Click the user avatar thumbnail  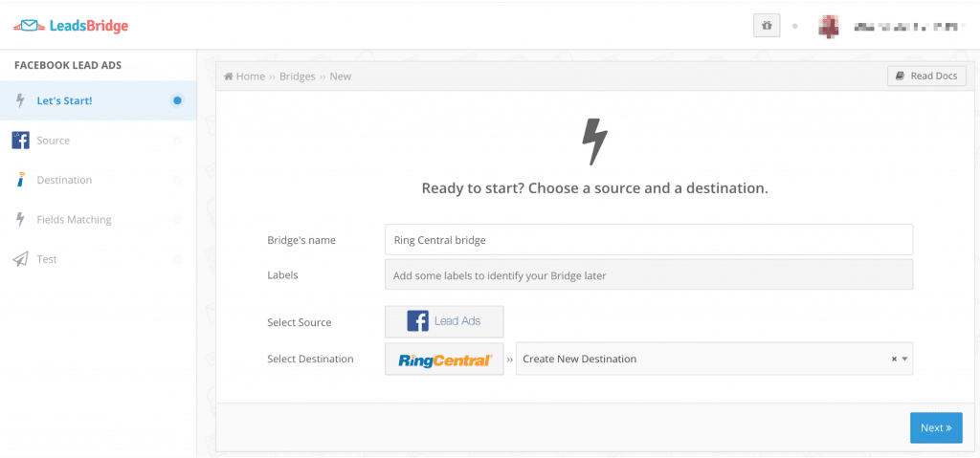[x=829, y=27]
